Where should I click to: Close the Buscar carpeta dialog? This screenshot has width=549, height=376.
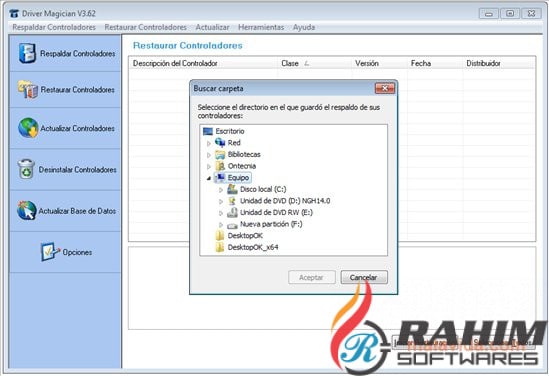[x=384, y=88]
